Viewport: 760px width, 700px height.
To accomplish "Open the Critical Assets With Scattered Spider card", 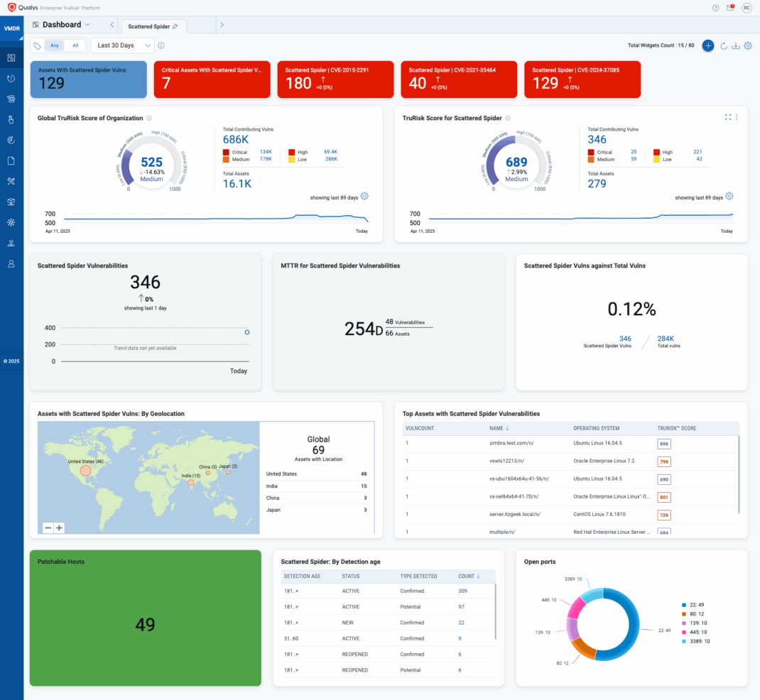I will tap(212, 80).
